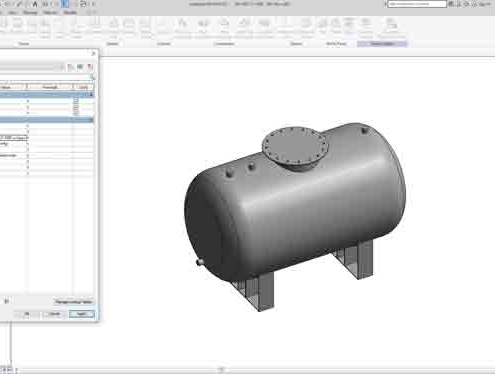Collapse the first blue parameter group header
This screenshot has width=495, height=374.
click(46, 95)
